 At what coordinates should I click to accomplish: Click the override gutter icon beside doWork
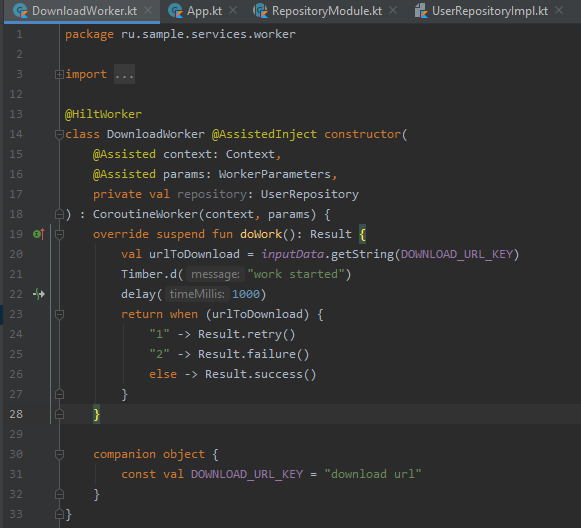[39, 234]
